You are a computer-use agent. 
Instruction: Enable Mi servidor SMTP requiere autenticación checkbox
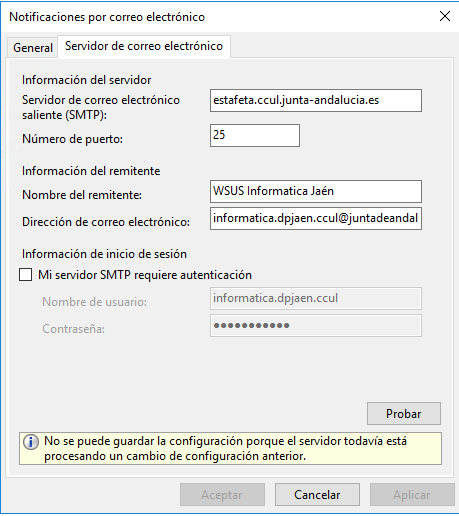pyautogui.click(x=26, y=275)
